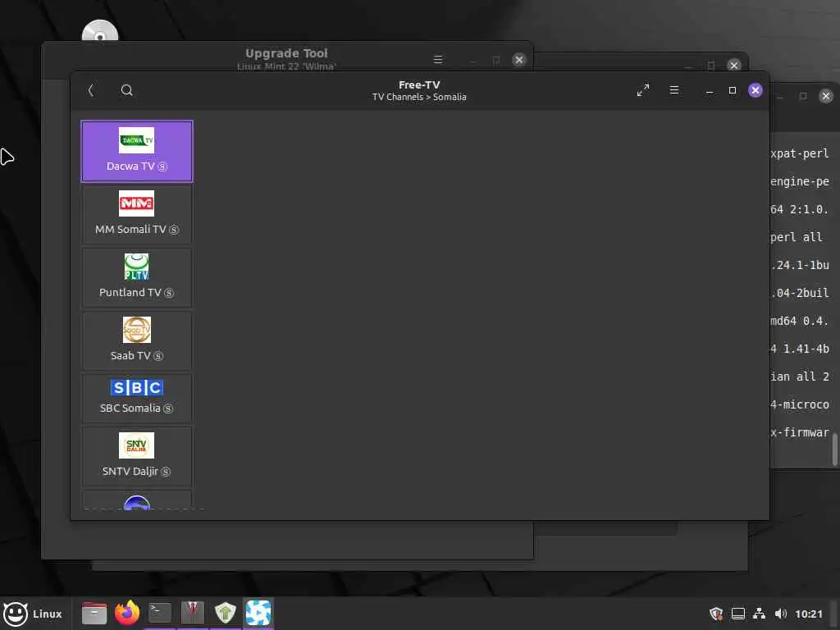Toggle fullscreen in Free-TV window

[643, 90]
